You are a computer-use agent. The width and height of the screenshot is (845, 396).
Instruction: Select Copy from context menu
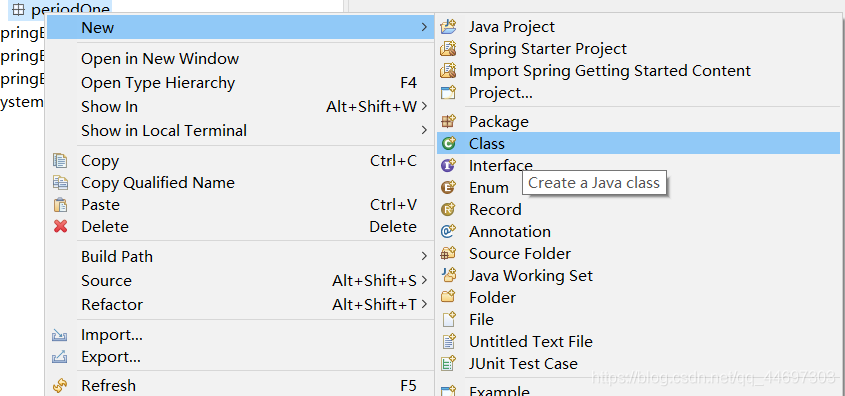[x=239, y=161]
